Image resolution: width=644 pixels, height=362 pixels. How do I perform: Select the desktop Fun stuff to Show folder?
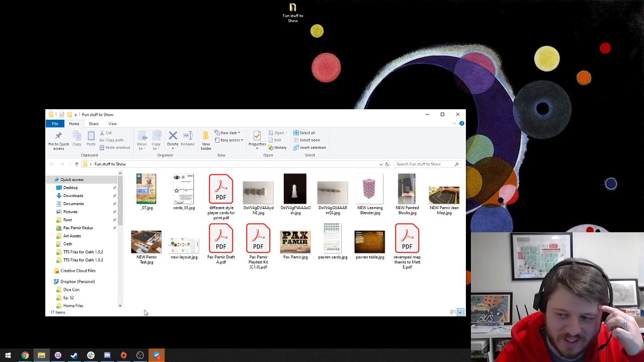(x=293, y=13)
